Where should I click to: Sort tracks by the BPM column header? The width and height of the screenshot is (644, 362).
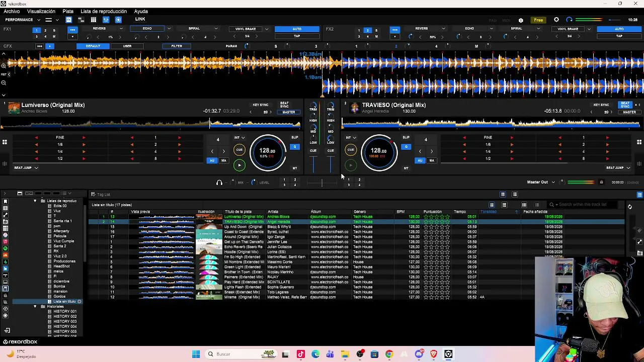tap(400, 212)
